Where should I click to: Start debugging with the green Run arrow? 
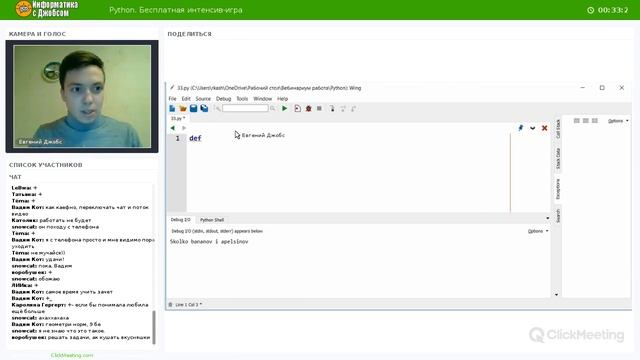tap(284, 108)
